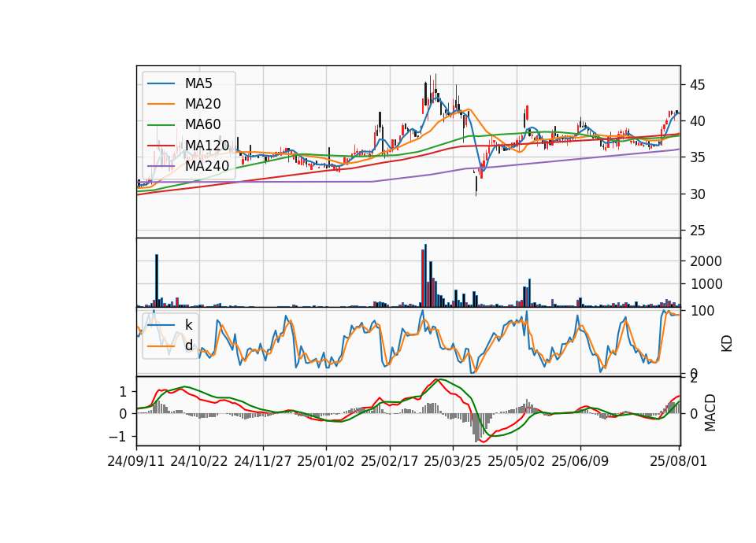Viewport: 756px width, 543px height.
Task: Click the MA60 legend label
Action: pos(202,124)
